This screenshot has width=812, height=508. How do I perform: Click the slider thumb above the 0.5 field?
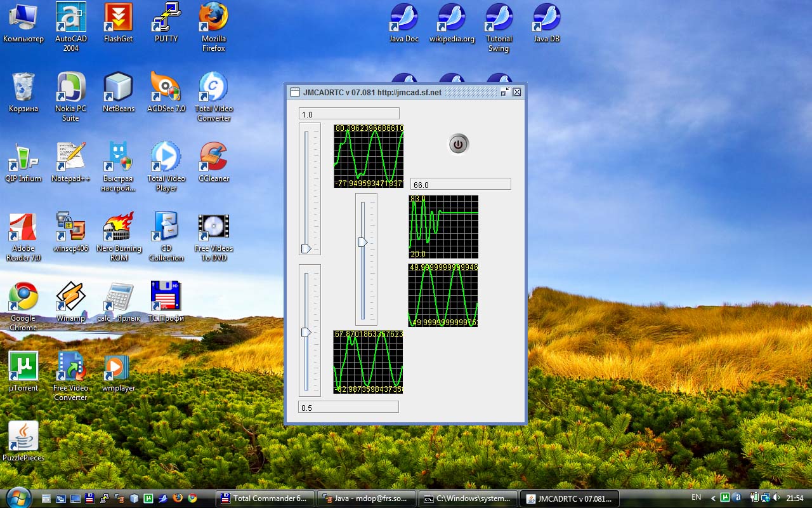click(306, 332)
